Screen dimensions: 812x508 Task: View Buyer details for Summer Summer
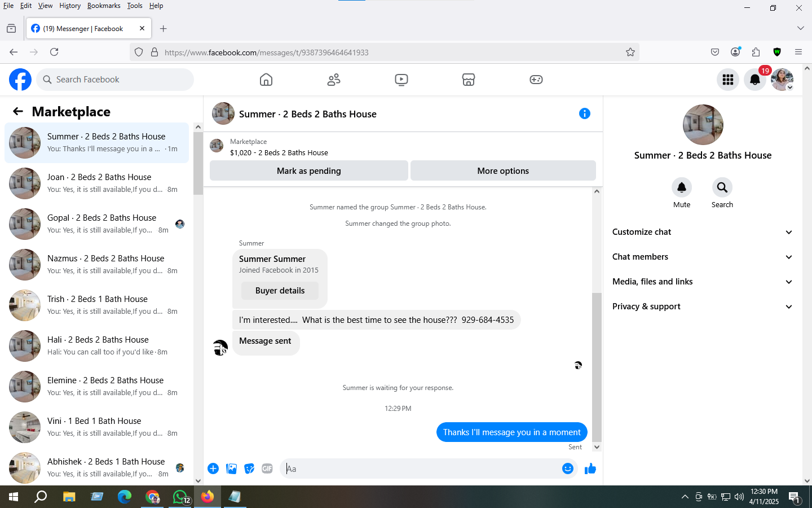[280, 291]
